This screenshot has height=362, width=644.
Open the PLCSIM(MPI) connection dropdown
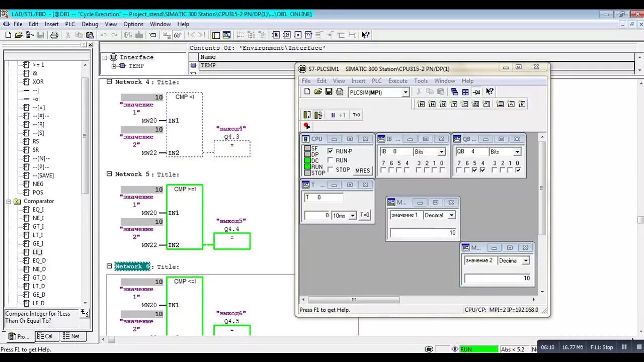pyautogui.click(x=405, y=92)
